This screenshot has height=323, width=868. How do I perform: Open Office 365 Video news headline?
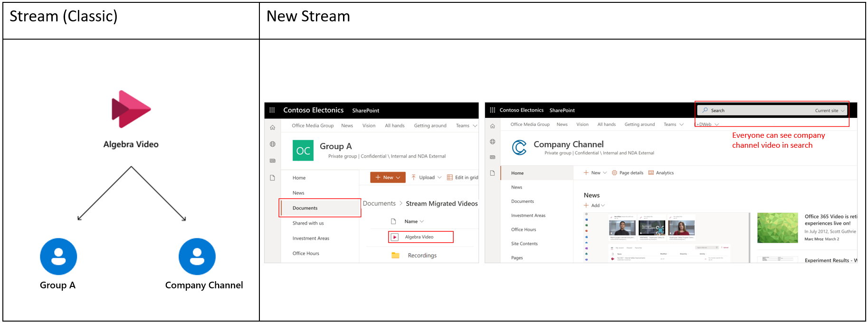[830, 220]
